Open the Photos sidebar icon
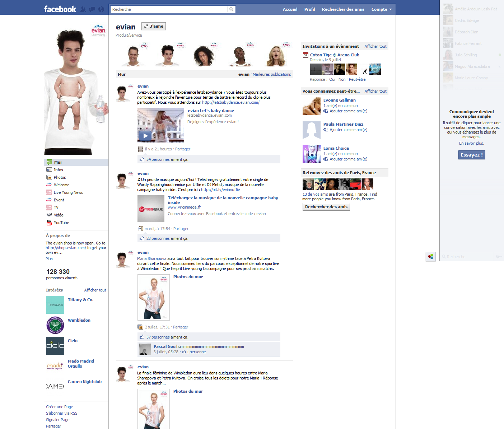Image resolution: width=504 pixels, height=429 pixels. tap(49, 177)
